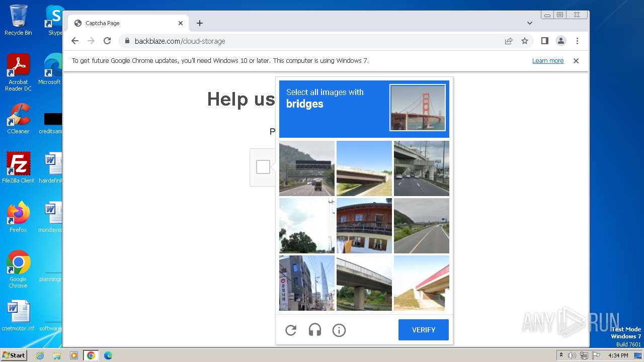Close the Captcha Page tab
The image size is (644, 362).
(181, 23)
